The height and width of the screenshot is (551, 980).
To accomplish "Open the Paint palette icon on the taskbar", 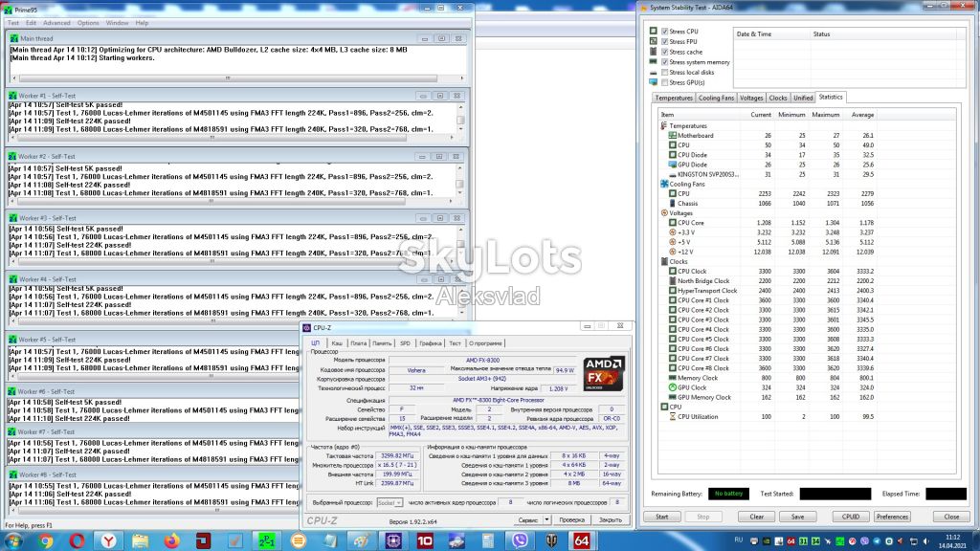I will [362, 540].
